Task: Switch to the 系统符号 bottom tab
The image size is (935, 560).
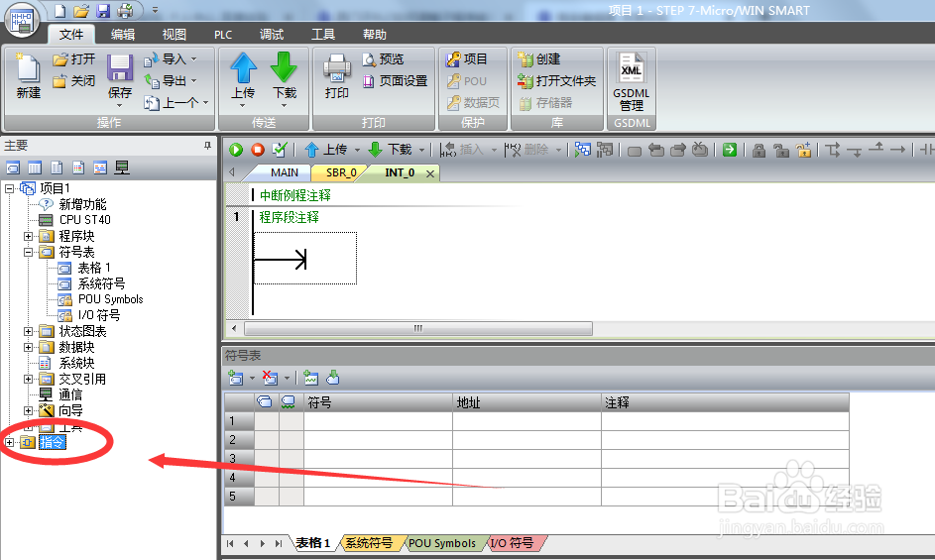Action: tap(370, 543)
